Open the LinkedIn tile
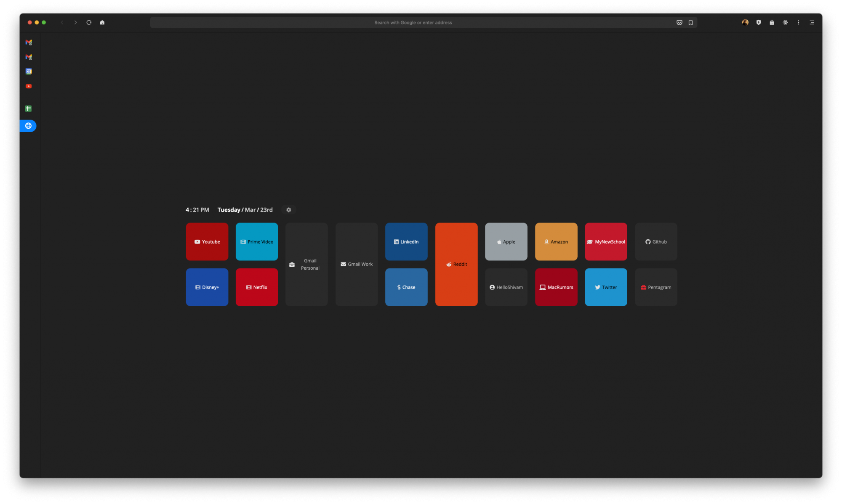 [406, 241]
